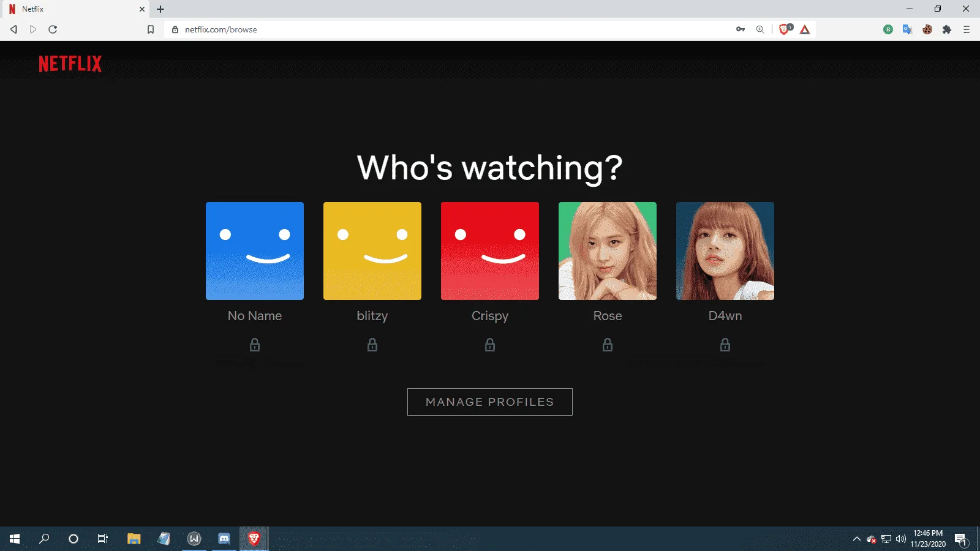Open the saved passwords key icon
This screenshot has width=980, height=551.
(x=741, y=29)
